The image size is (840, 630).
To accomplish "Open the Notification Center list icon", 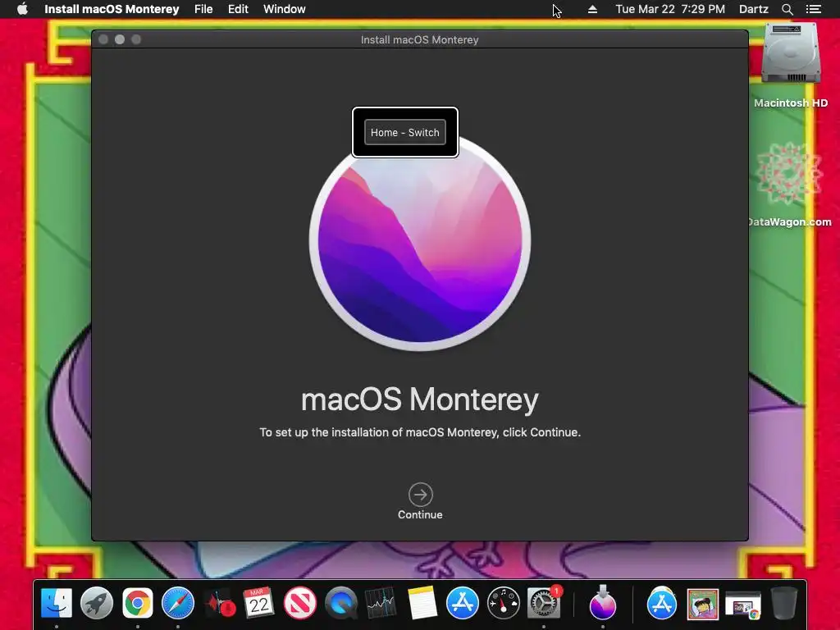I will click(x=813, y=9).
